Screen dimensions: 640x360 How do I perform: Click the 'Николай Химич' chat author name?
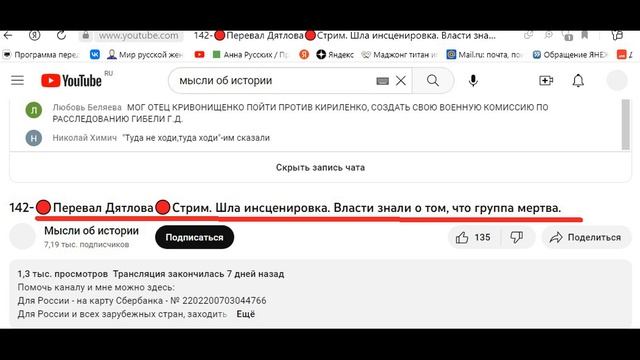pos(84,138)
